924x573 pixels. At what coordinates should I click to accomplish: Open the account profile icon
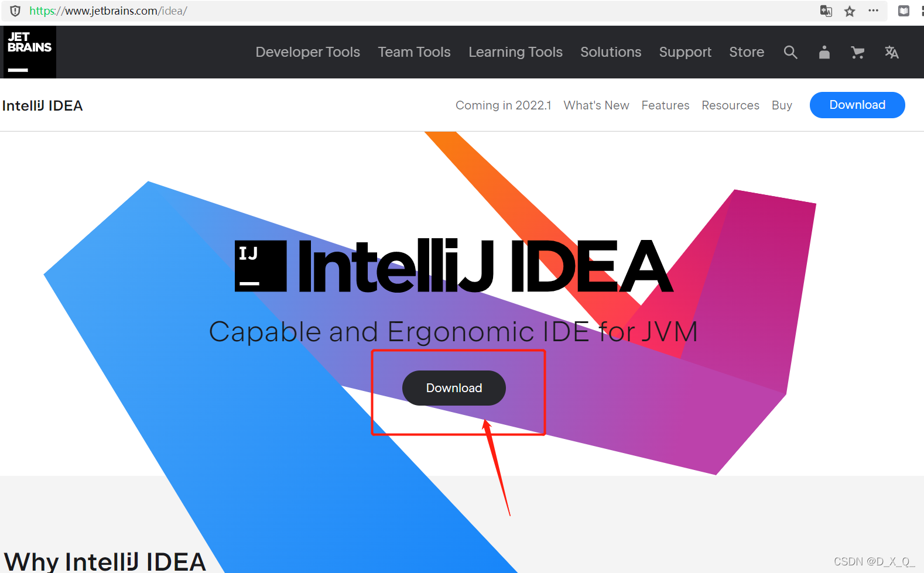coord(824,52)
